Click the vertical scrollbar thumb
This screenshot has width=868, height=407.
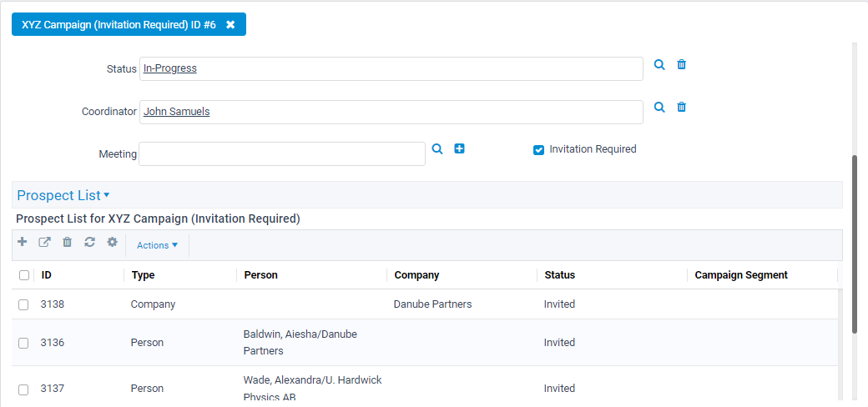(x=855, y=244)
